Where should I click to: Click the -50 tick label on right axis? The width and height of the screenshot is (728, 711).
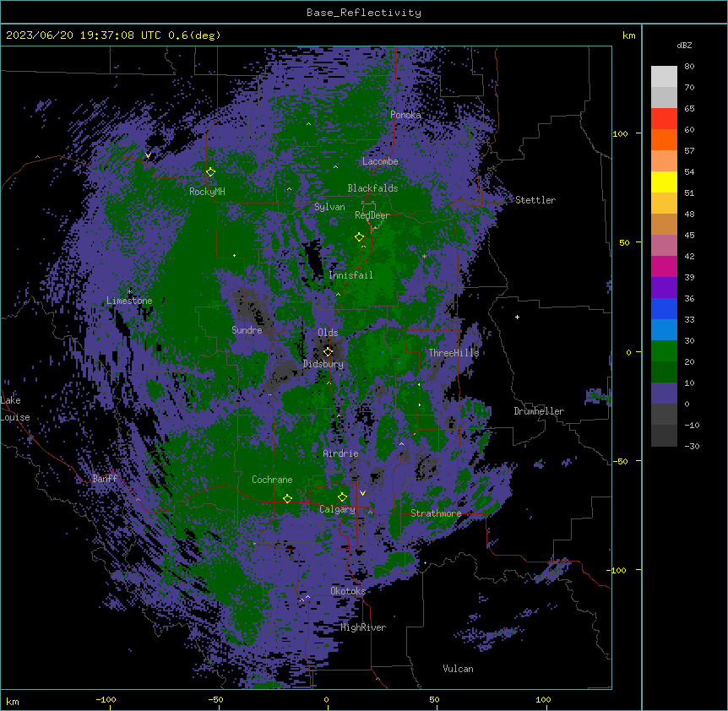coord(620,461)
